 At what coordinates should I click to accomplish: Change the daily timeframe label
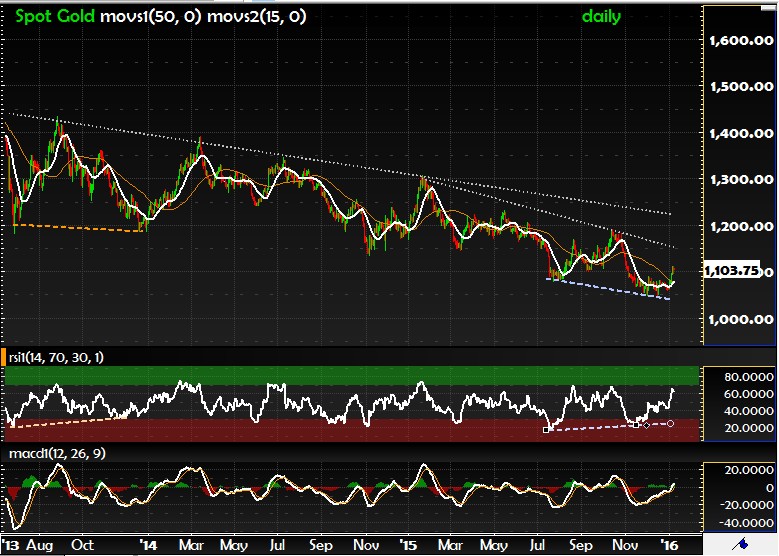[601, 16]
